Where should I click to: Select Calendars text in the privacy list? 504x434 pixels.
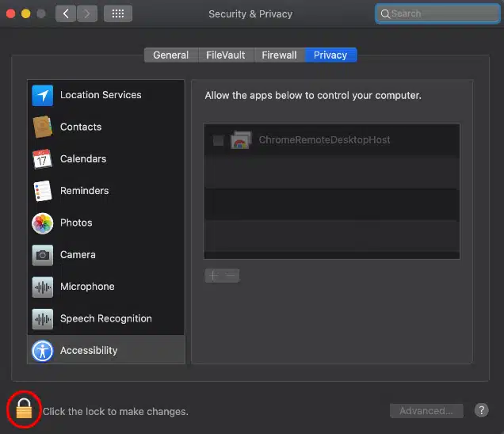[83, 158]
